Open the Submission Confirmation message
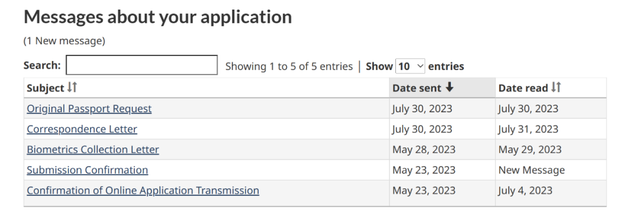The height and width of the screenshot is (218, 644). click(87, 170)
